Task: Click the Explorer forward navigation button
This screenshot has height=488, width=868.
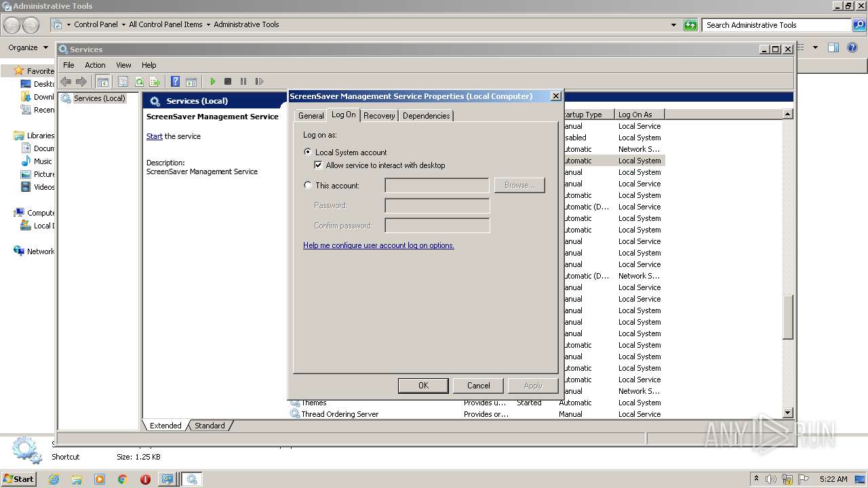Action: (x=31, y=25)
